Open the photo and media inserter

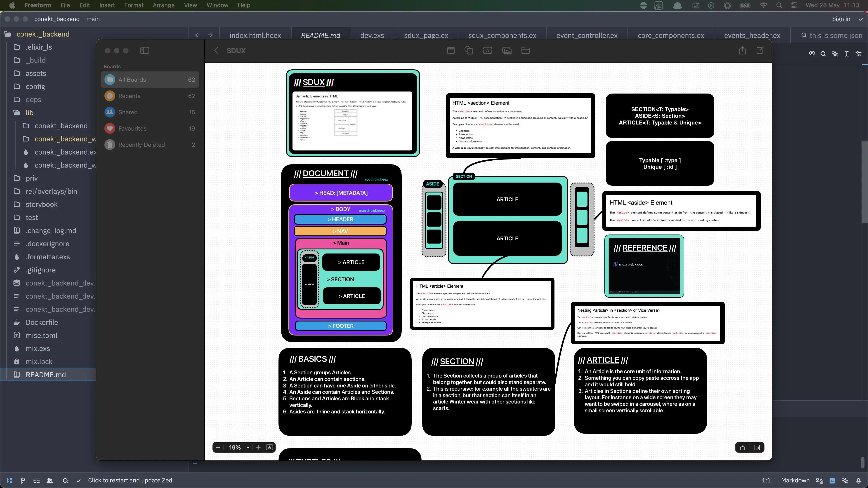[506, 51]
